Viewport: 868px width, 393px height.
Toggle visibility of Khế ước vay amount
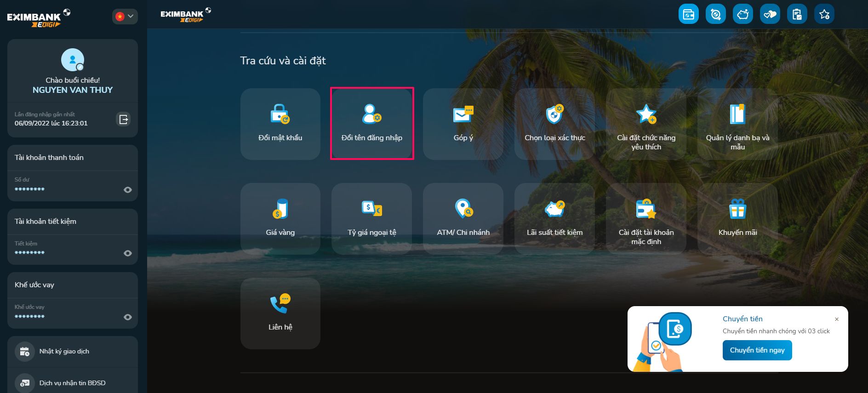(128, 317)
